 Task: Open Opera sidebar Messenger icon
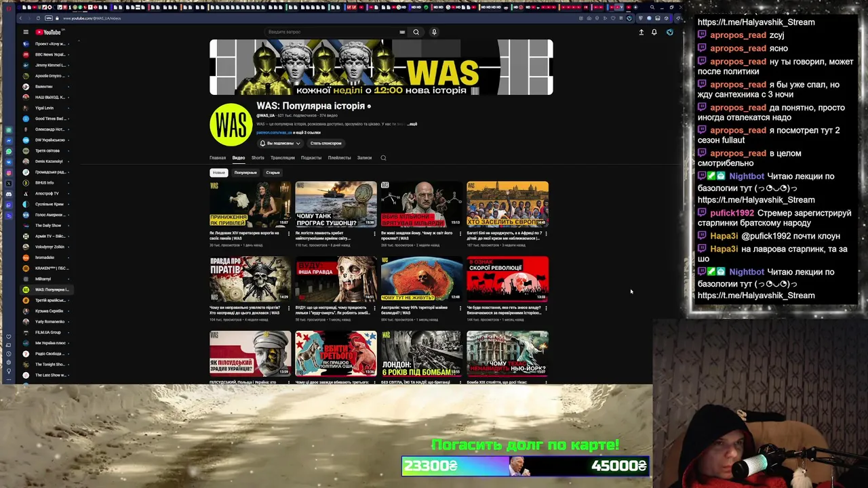(x=9, y=140)
